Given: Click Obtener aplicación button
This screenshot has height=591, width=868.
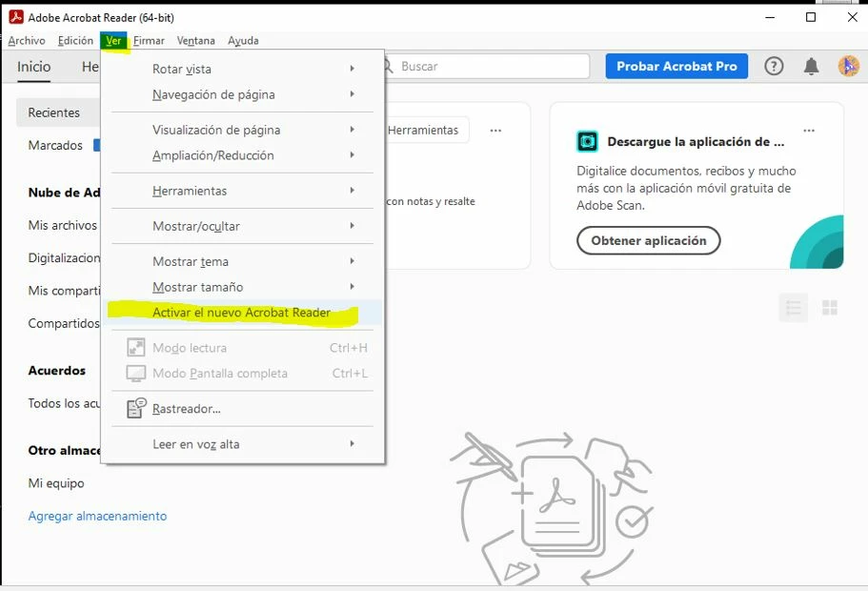Looking at the screenshot, I should point(648,240).
